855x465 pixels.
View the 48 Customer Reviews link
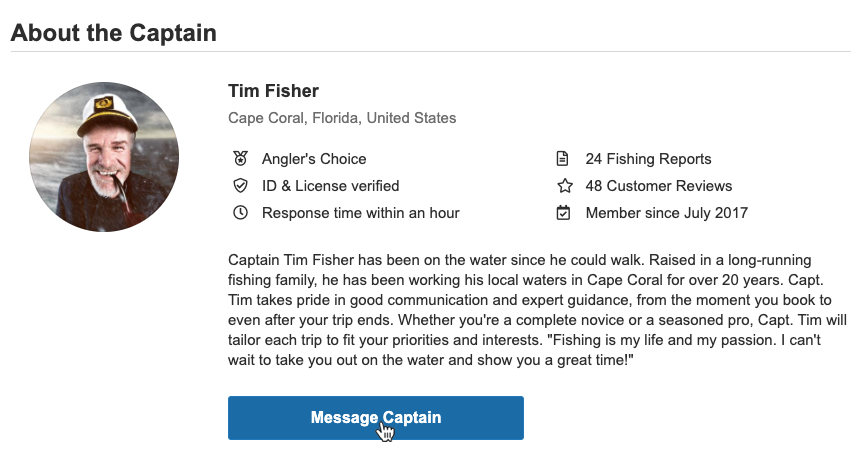point(658,186)
